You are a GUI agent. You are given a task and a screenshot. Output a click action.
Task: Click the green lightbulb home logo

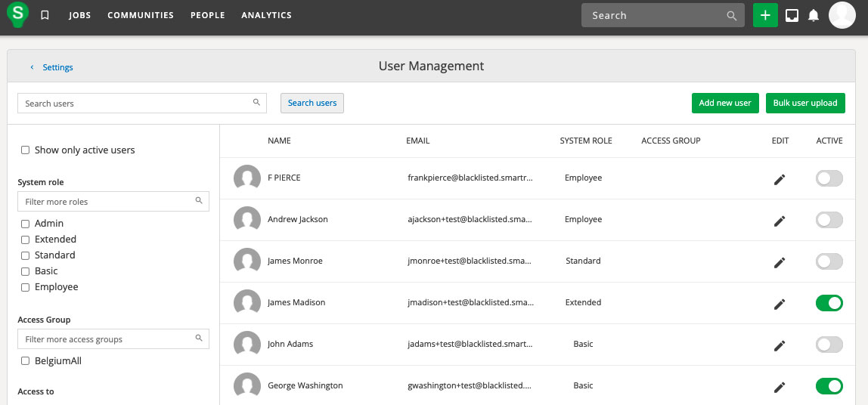(x=17, y=14)
